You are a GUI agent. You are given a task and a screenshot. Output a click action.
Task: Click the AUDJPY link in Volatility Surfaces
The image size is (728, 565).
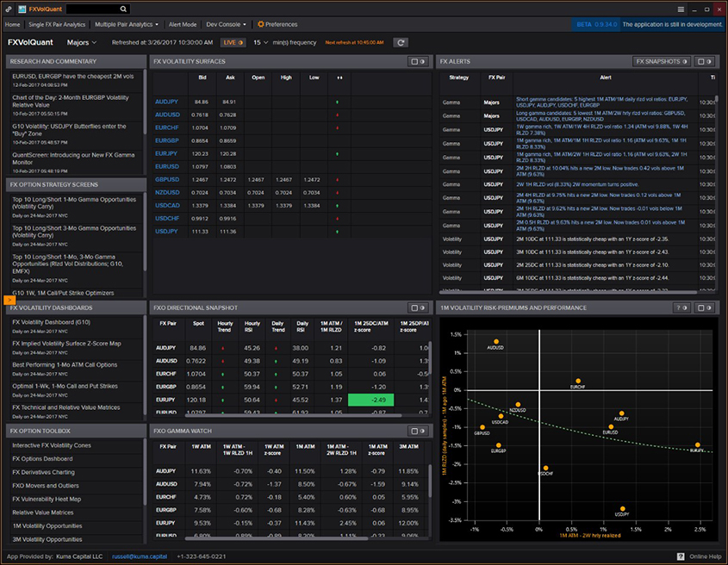coord(167,102)
